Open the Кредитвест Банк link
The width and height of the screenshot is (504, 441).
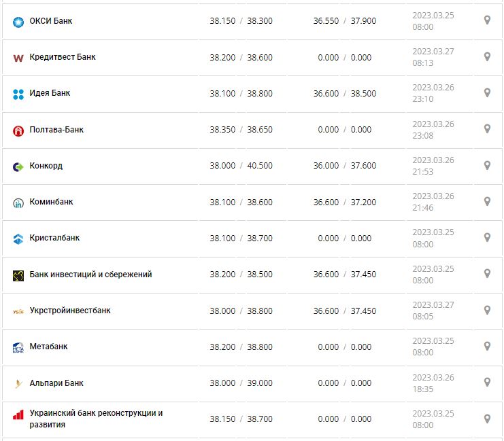(x=63, y=57)
